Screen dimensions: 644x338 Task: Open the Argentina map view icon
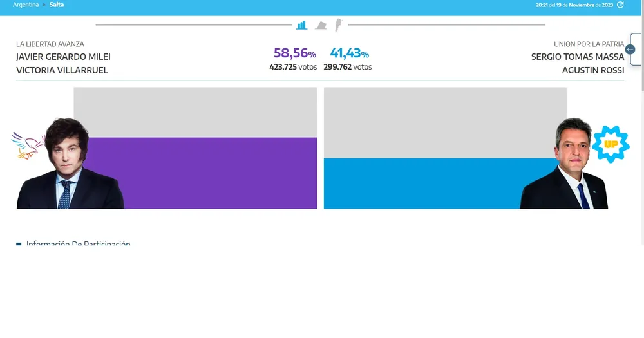(x=337, y=25)
